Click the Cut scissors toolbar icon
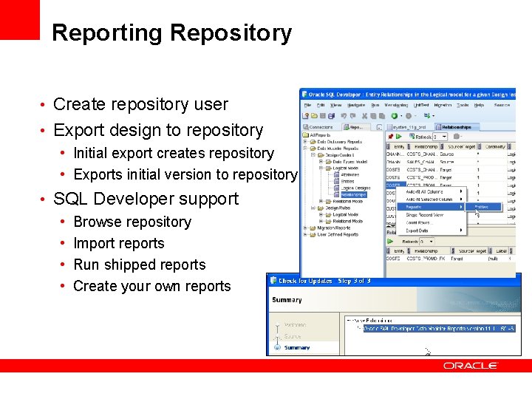The width and height of the screenshot is (532, 399). pyautogui.click(x=364, y=116)
